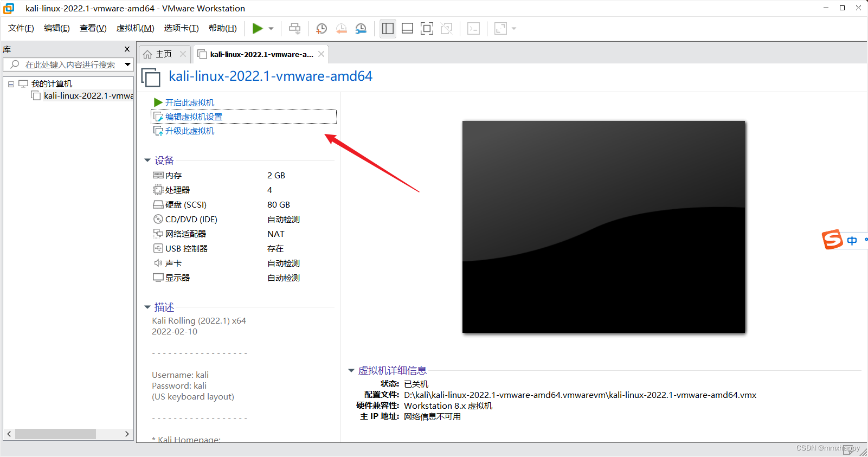
Task: Collapse the 虚拟机详细信息 section
Action: point(351,371)
